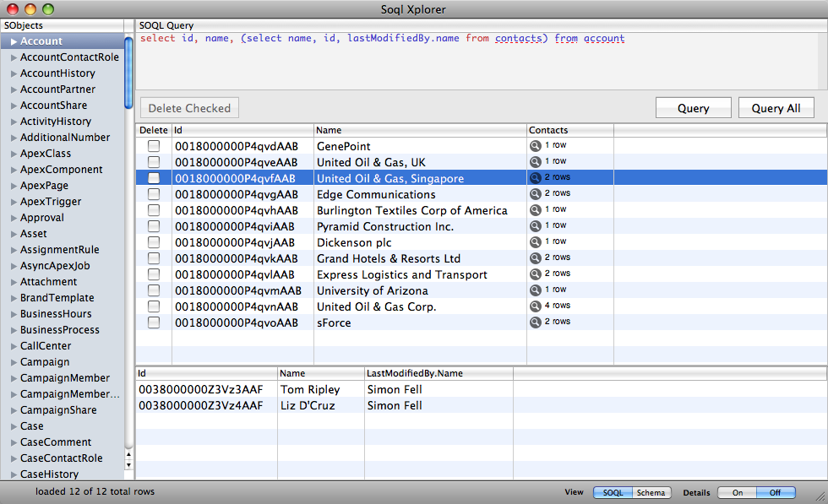Expand the Account SObject triangle
Viewport: 828px width, 504px height.
point(14,41)
